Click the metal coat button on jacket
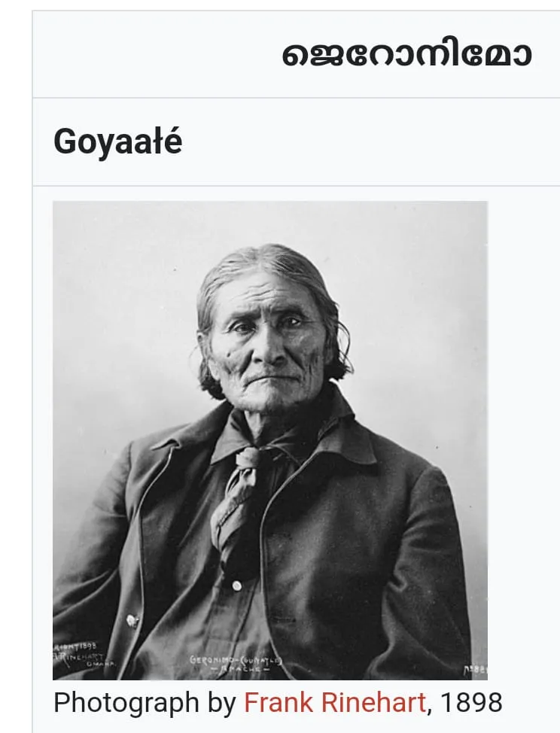This screenshot has width=560, height=733. tap(132, 621)
